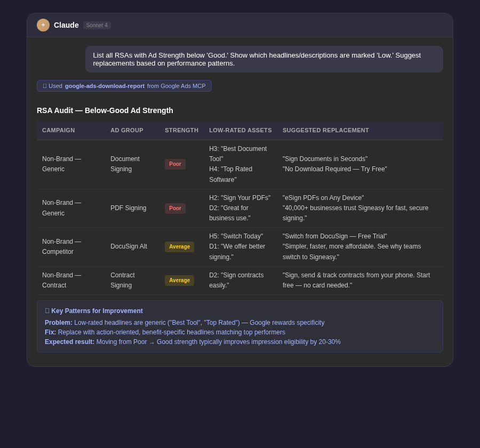Toggle the Non-Brand — Competitor row selection
Image resolution: width=480 pixels, height=448 pixels.
(240, 246)
